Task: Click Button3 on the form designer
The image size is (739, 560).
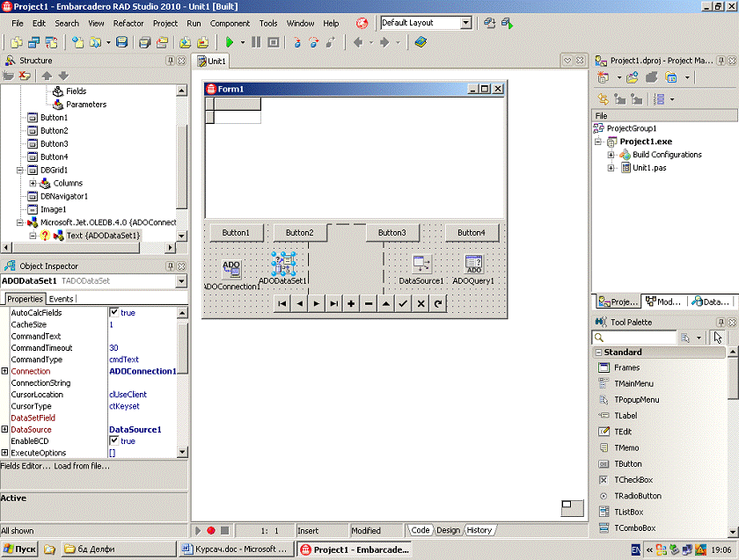Action: pos(392,233)
